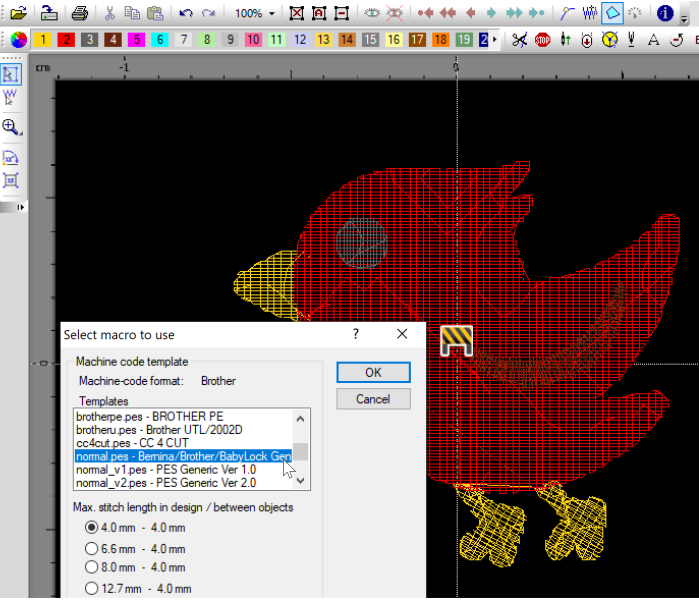This screenshot has height=600, width=699.
Task: Expand the left toolbar with small arrow
Action: click(x=21, y=207)
